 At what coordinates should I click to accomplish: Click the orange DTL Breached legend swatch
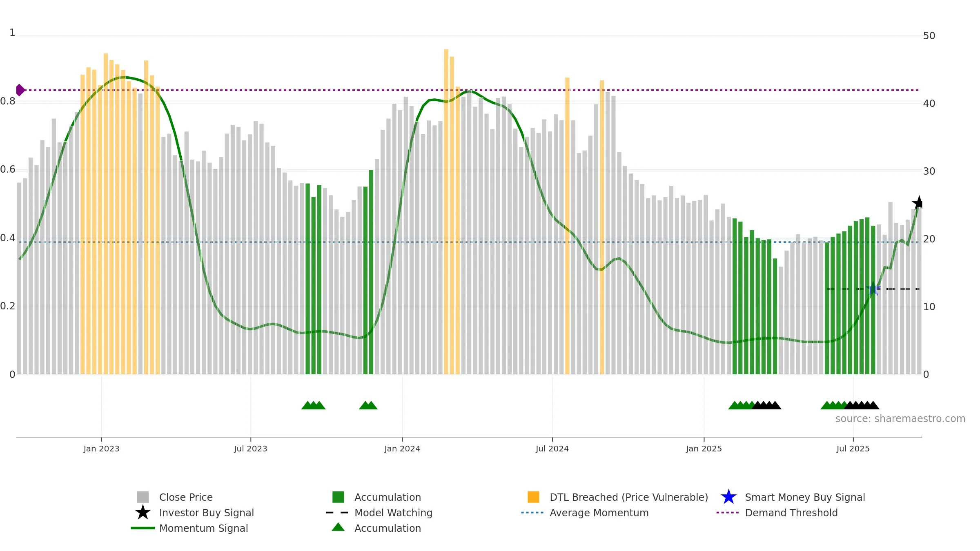coord(533,497)
